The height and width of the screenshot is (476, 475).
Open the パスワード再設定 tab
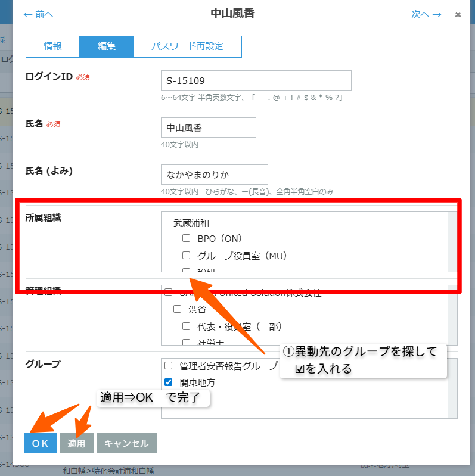187,46
